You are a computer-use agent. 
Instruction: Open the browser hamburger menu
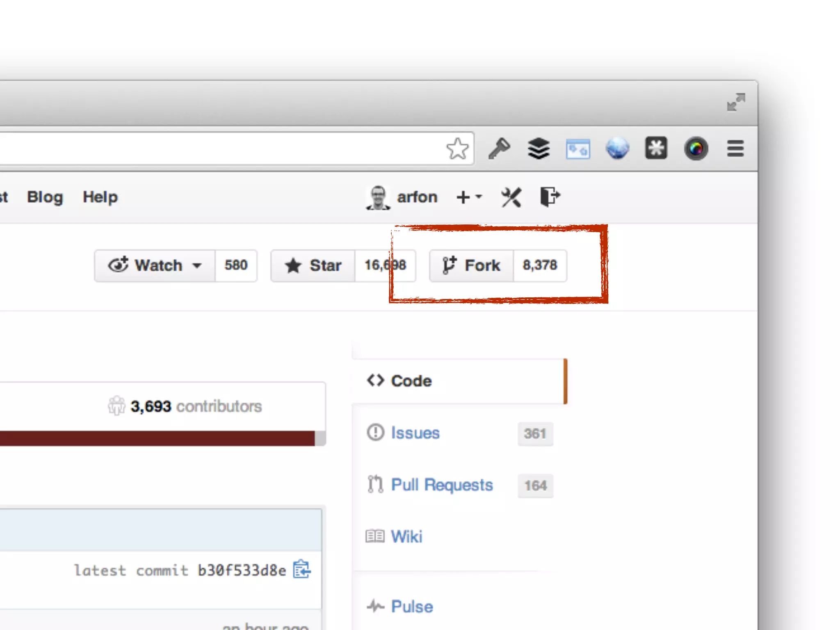[x=735, y=148]
